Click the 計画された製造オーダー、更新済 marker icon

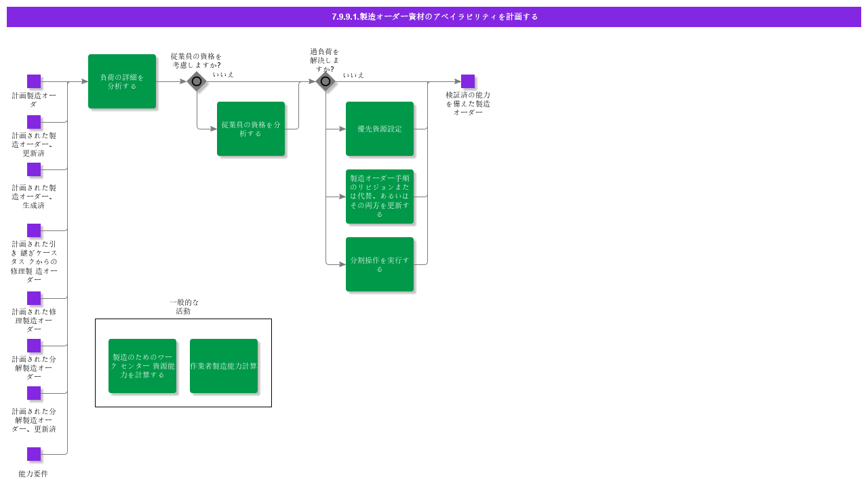tap(34, 122)
